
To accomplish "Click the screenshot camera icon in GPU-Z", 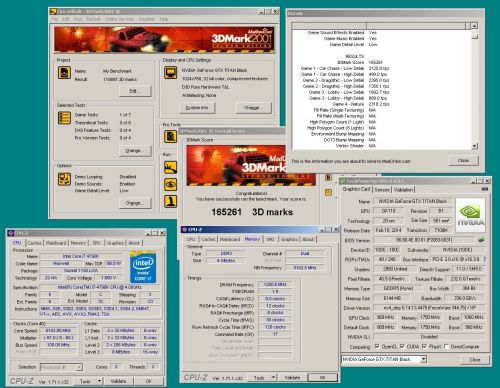I will pyautogui.click(x=485, y=189).
